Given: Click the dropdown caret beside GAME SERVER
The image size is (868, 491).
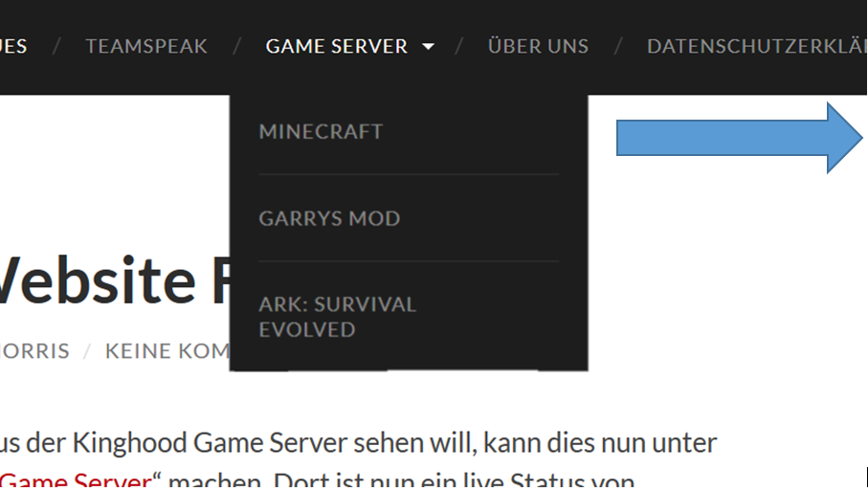Looking at the screenshot, I should (x=428, y=47).
